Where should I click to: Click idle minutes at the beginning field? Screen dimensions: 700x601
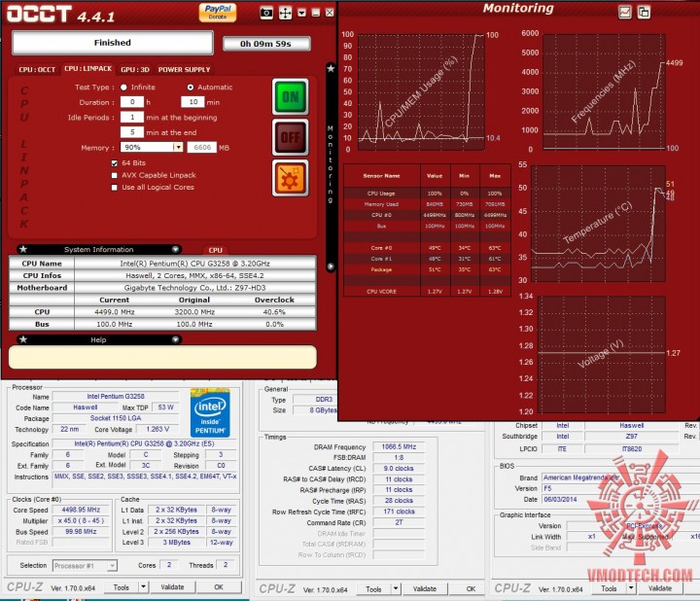click(x=132, y=118)
